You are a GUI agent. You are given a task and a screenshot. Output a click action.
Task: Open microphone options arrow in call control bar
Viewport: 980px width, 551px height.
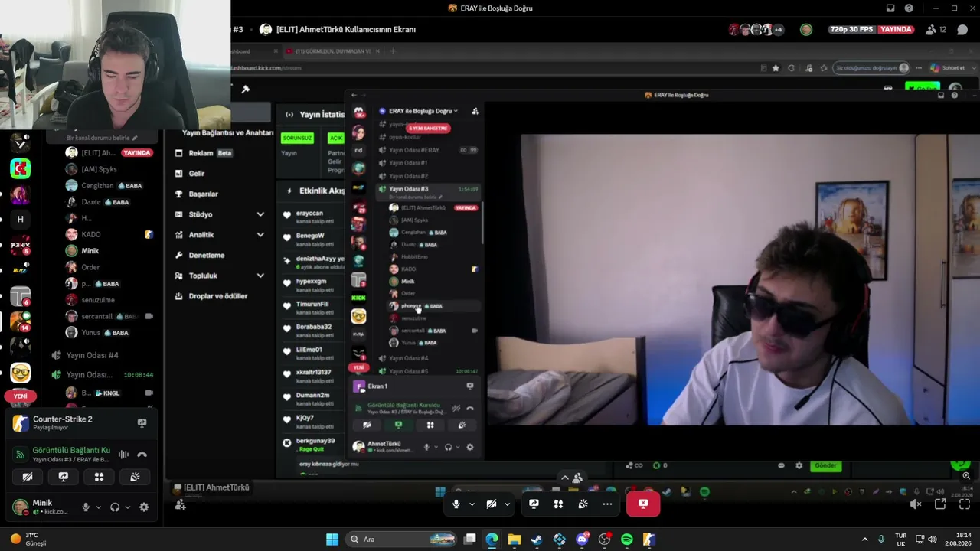click(x=472, y=504)
